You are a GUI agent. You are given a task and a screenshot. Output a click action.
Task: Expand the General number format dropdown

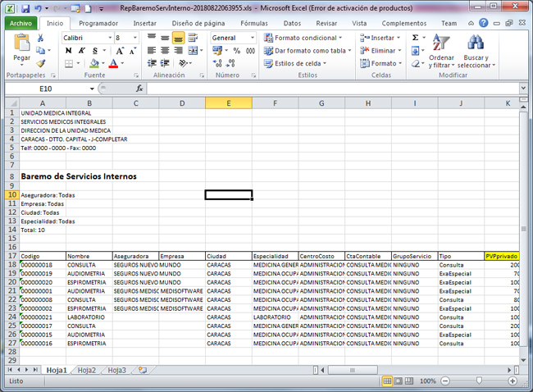tap(252, 38)
